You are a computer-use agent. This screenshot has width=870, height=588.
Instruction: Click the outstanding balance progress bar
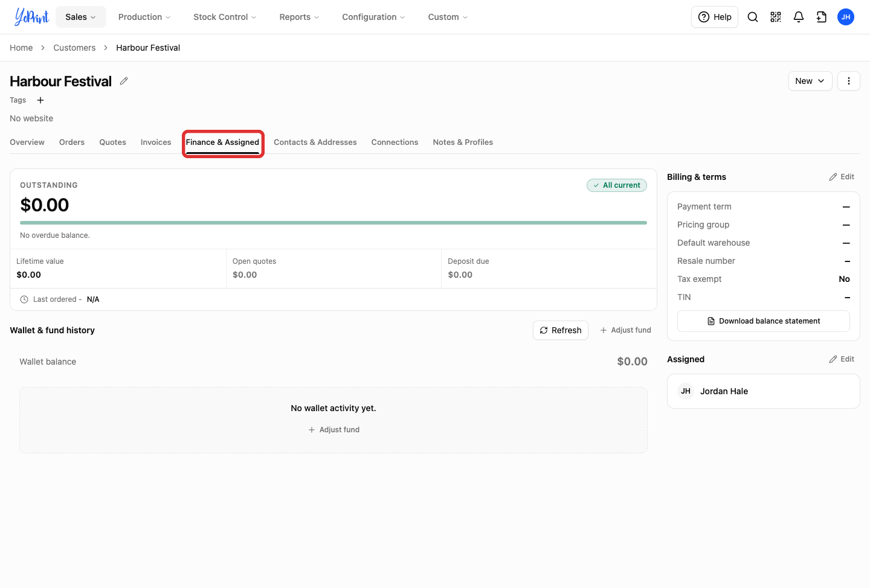click(333, 223)
